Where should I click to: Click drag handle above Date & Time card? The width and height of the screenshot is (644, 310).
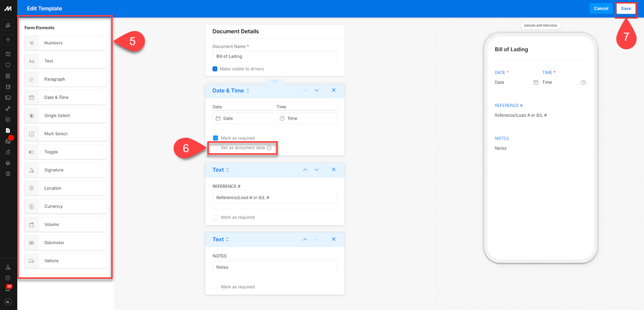click(275, 81)
